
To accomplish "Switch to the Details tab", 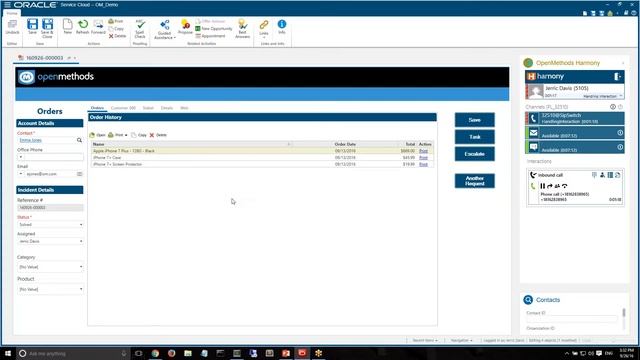I will (x=167, y=108).
